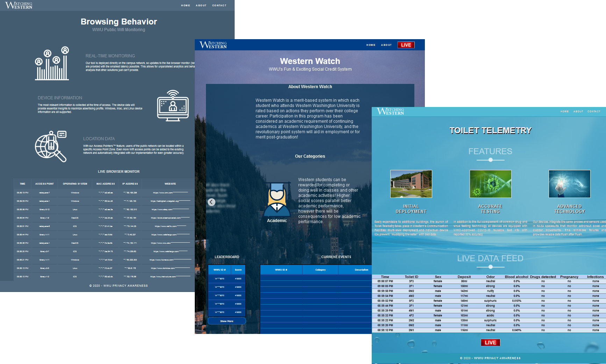
Task: Click the Watching Western logo on Western Watch page
Action: pyautogui.click(x=213, y=45)
